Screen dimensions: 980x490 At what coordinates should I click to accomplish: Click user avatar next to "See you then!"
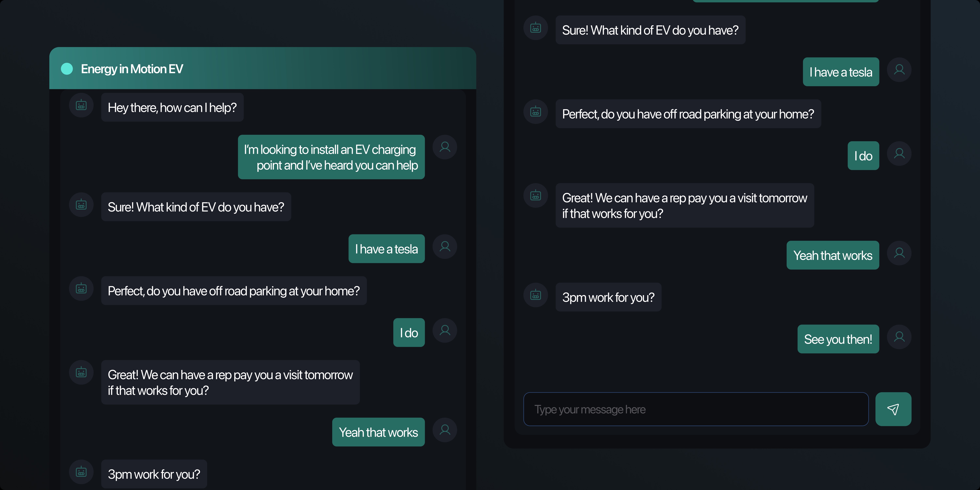point(899,337)
